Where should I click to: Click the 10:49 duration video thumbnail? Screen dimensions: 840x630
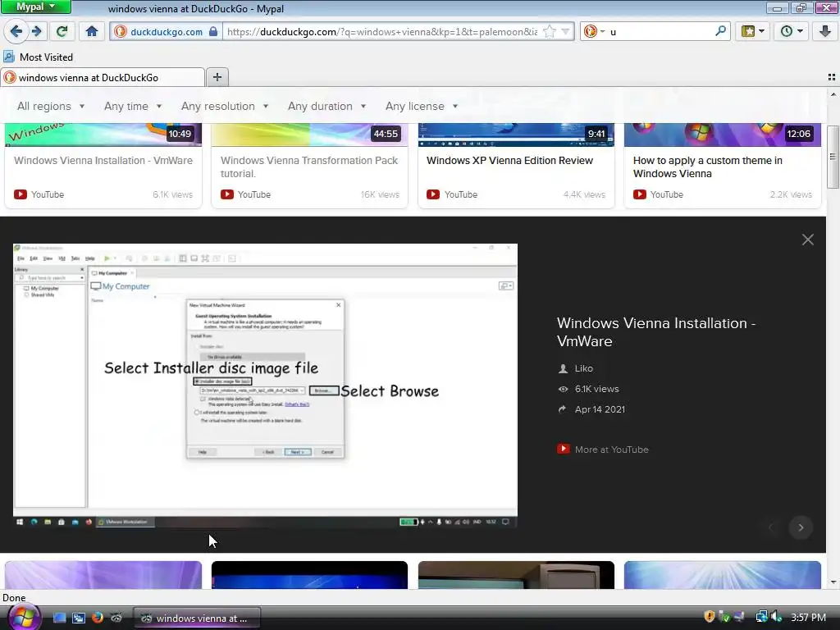103,135
